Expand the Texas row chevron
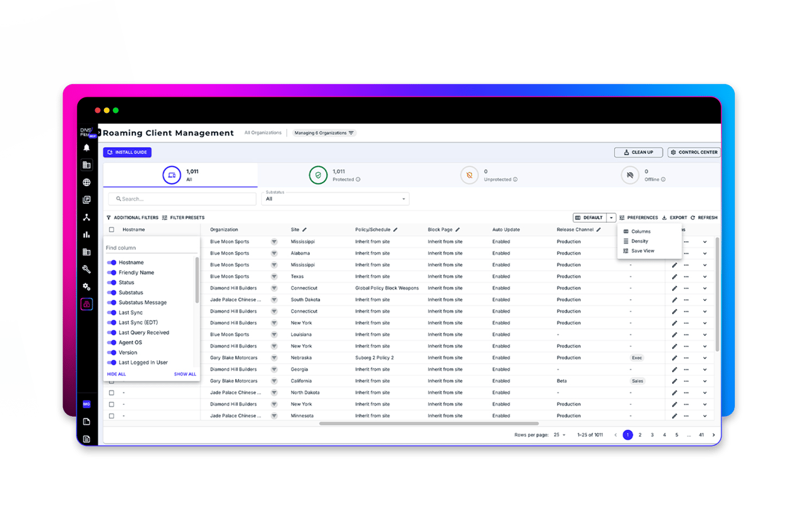 705,277
